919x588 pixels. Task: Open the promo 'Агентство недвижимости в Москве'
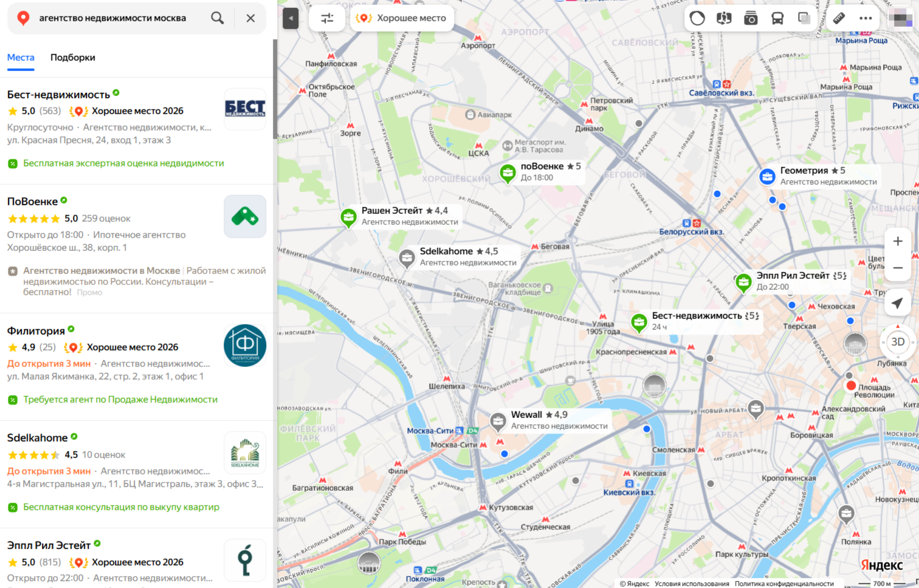click(x=102, y=271)
